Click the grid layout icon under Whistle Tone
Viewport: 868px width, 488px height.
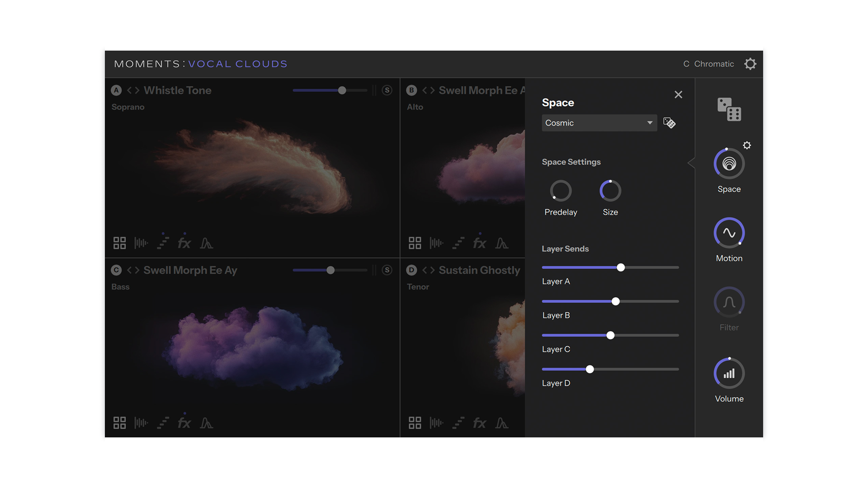click(x=119, y=243)
